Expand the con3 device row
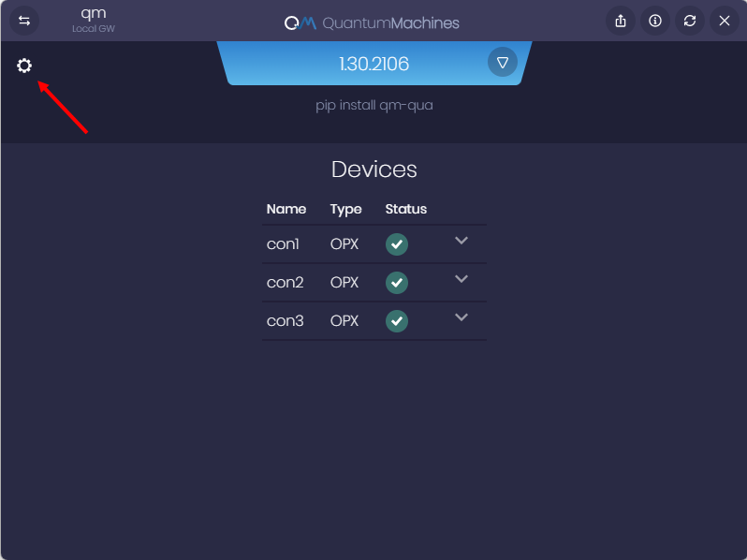Image resolution: width=747 pixels, height=560 pixels. [461, 317]
